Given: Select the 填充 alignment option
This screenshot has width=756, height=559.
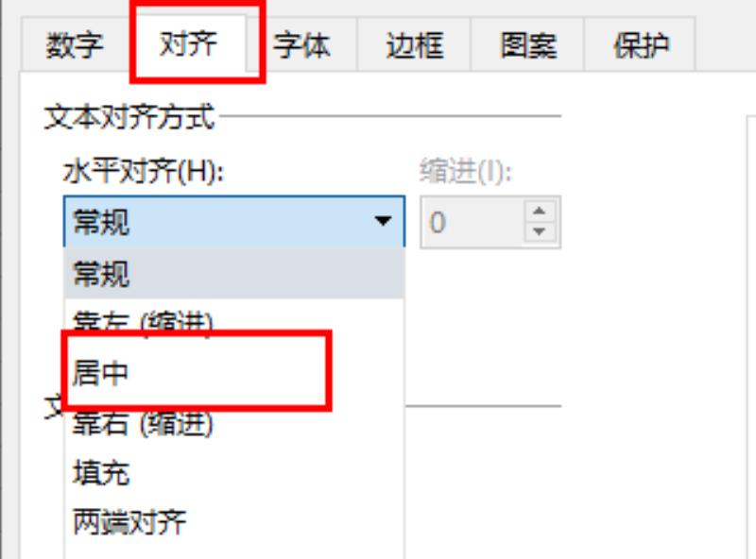Looking at the screenshot, I should (234, 473).
